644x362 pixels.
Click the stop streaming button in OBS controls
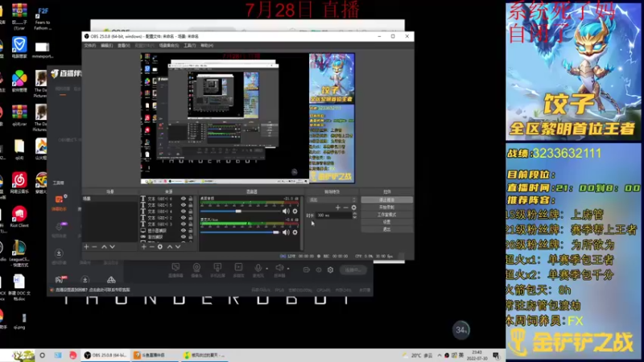tap(386, 200)
